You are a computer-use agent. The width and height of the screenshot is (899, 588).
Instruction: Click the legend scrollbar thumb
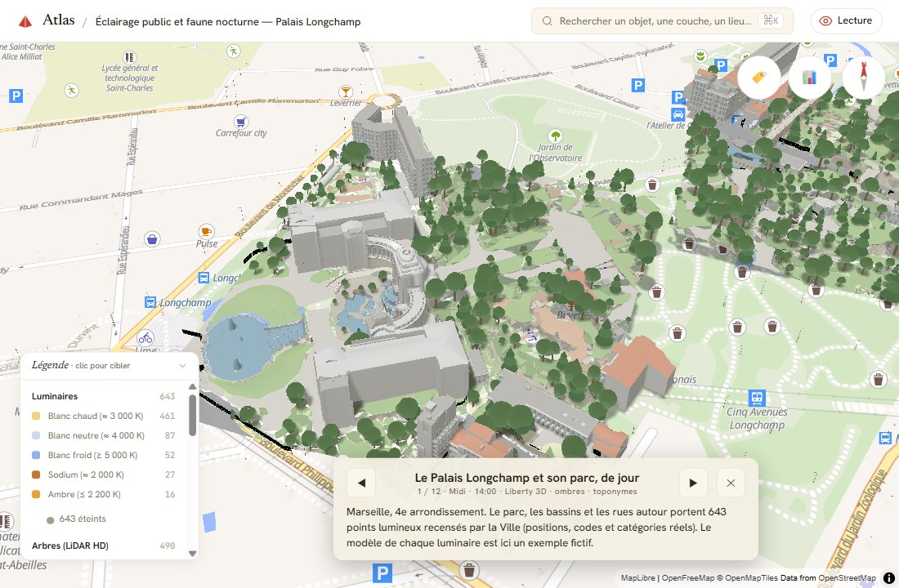tap(193, 415)
